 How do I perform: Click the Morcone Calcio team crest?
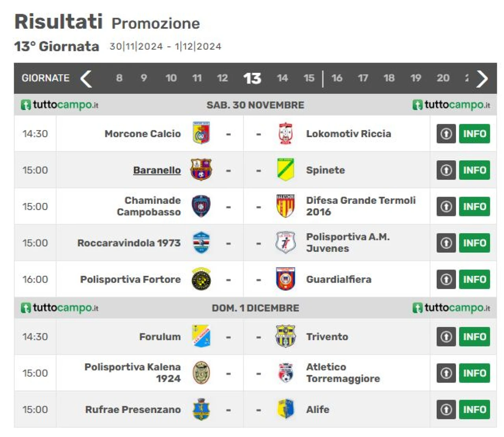[x=201, y=133]
